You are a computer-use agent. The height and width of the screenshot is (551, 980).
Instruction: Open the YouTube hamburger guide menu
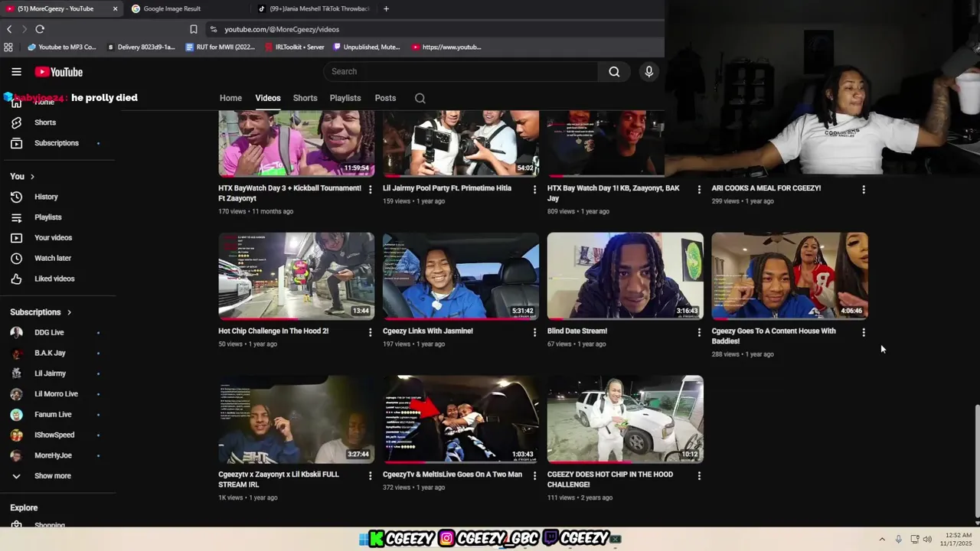pyautogui.click(x=16, y=72)
